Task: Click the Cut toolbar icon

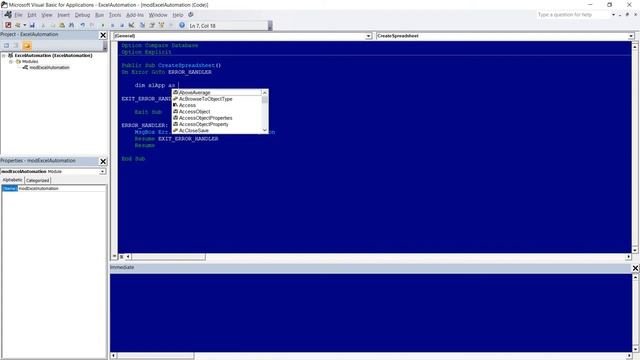Action: [x=43, y=25]
